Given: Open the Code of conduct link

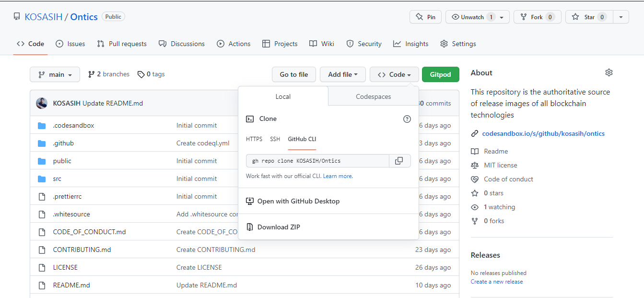Looking at the screenshot, I should pos(502,179).
